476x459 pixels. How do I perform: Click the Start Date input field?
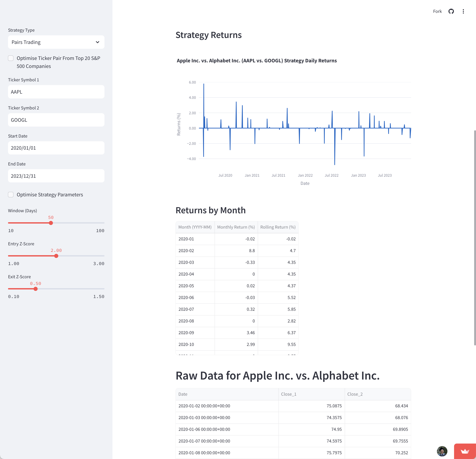[x=56, y=148]
